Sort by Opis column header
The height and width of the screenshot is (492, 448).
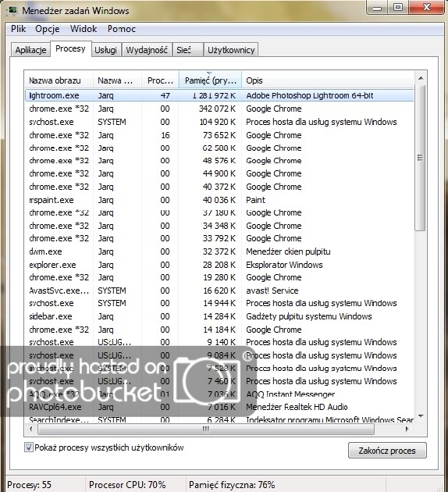(x=329, y=80)
